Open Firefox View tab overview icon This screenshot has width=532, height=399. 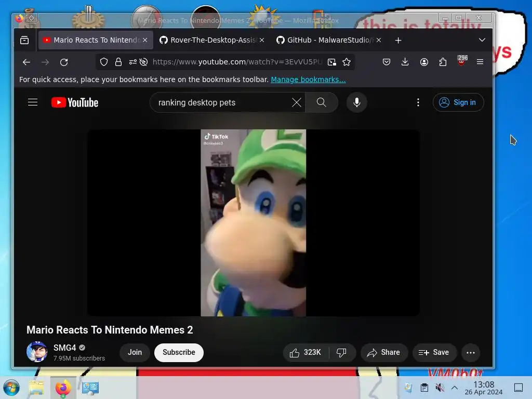coord(24,40)
